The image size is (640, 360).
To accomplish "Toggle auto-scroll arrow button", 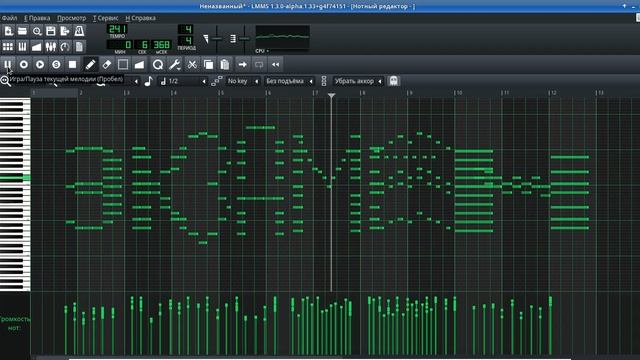I will [242, 64].
